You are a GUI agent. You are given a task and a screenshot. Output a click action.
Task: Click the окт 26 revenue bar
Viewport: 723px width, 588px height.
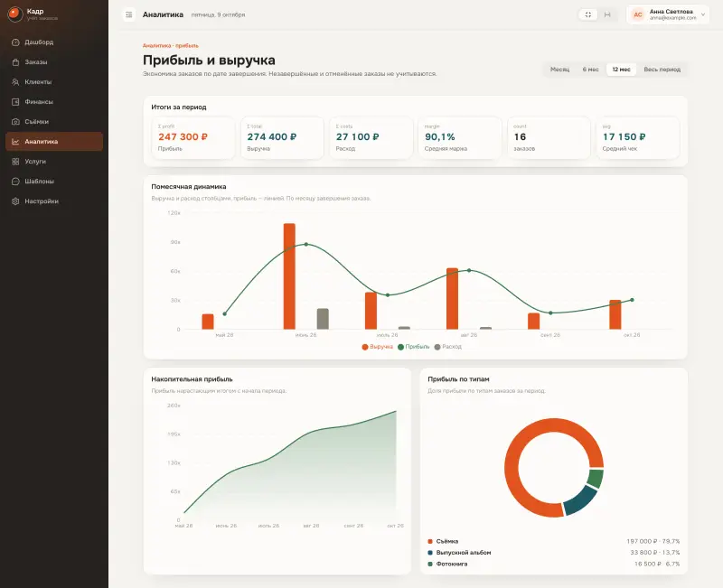(615, 314)
